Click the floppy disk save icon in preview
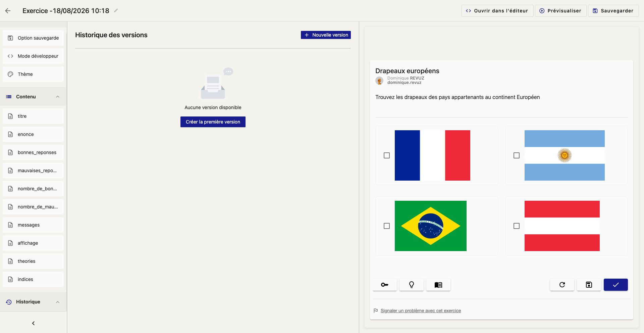Viewport: 644px width, 333px height. pyautogui.click(x=589, y=285)
